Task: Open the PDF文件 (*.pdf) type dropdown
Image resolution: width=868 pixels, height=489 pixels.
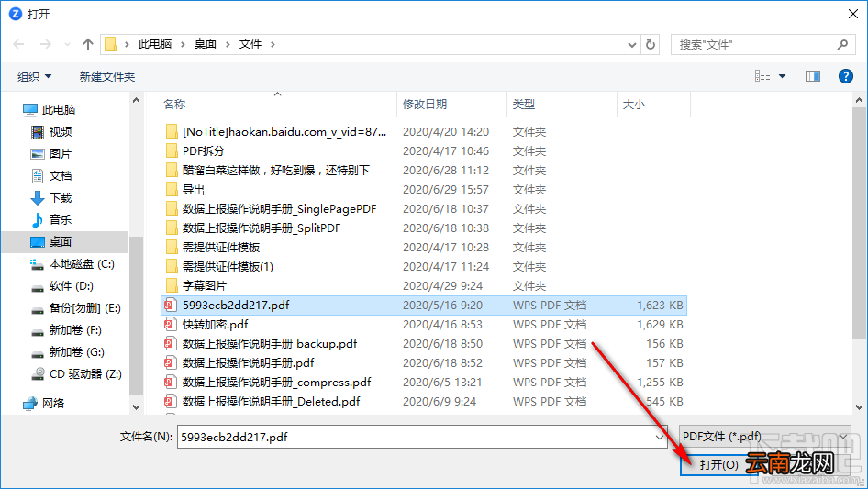Action: (765, 437)
